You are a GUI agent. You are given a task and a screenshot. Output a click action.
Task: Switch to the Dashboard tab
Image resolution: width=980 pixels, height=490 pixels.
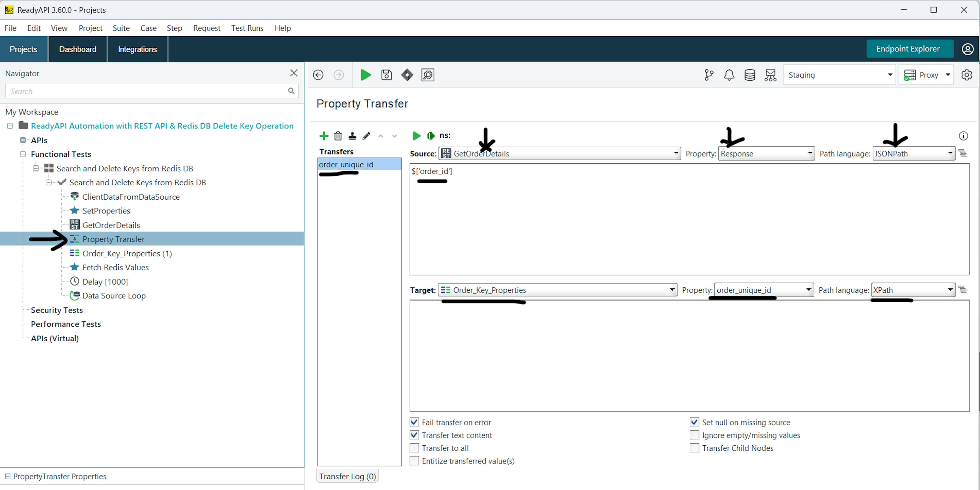pyautogui.click(x=78, y=49)
